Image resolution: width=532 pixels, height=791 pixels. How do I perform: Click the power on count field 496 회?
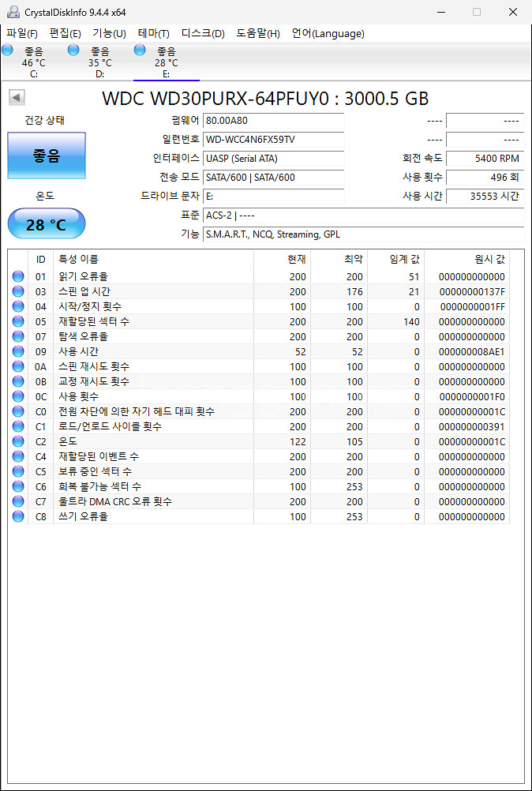485,178
